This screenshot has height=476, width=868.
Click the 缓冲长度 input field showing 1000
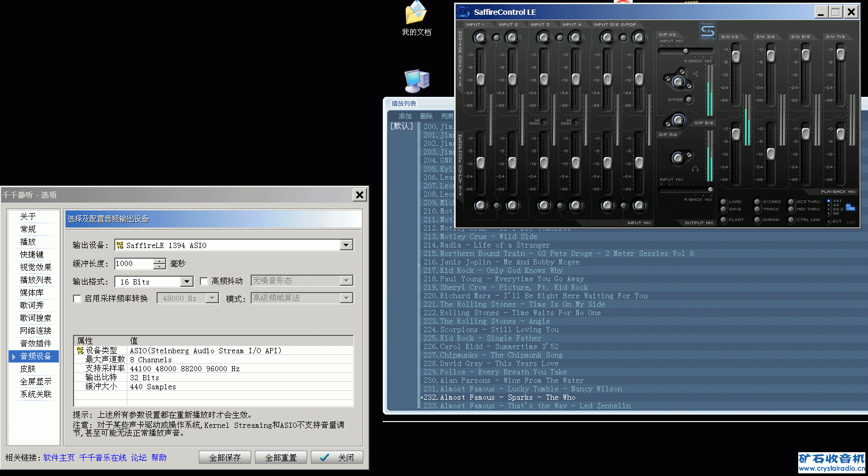[x=134, y=263]
